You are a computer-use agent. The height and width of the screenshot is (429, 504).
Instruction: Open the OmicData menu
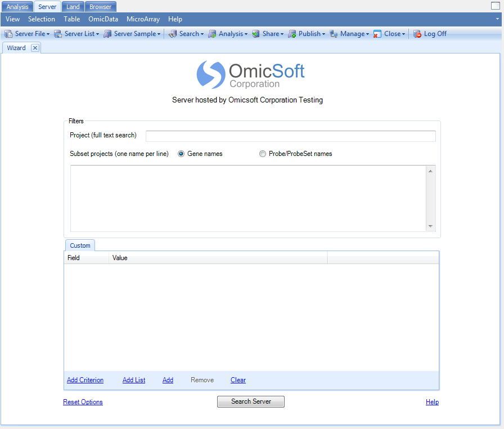tap(103, 19)
